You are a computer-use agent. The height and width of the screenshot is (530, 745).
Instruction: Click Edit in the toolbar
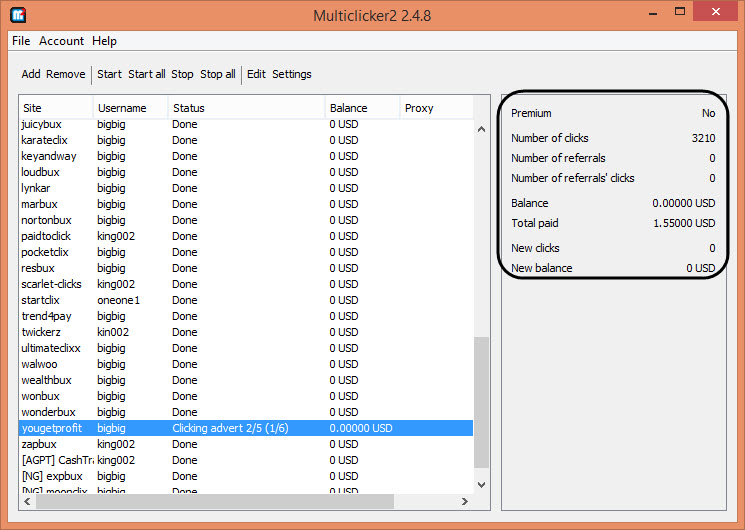(256, 74)
